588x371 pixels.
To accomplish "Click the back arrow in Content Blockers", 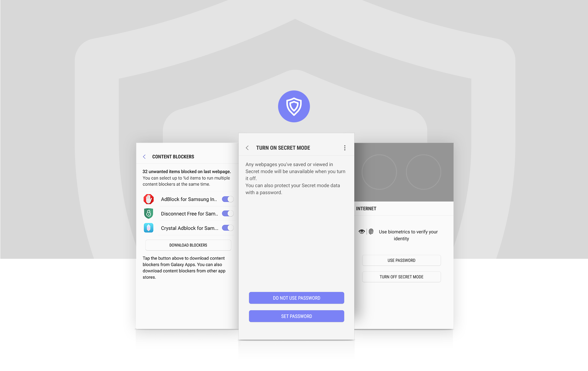I will tap(145, 156).
